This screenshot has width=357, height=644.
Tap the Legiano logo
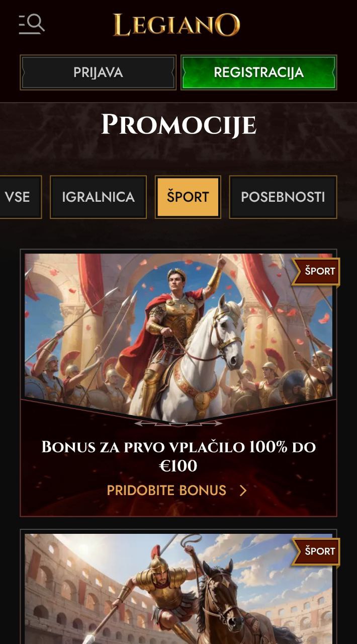click(x=176, y=25)
